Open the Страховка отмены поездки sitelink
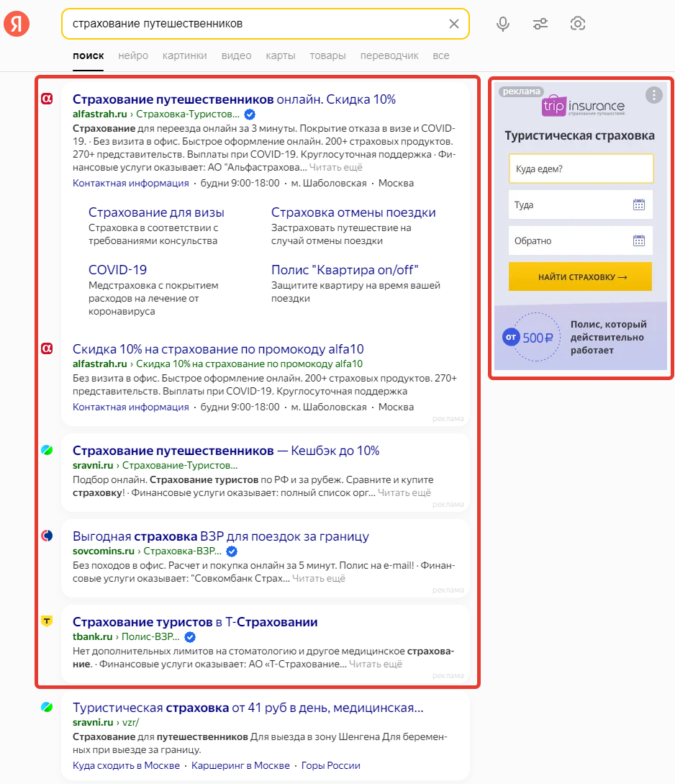675x784 pixels. tap(353, 212)
